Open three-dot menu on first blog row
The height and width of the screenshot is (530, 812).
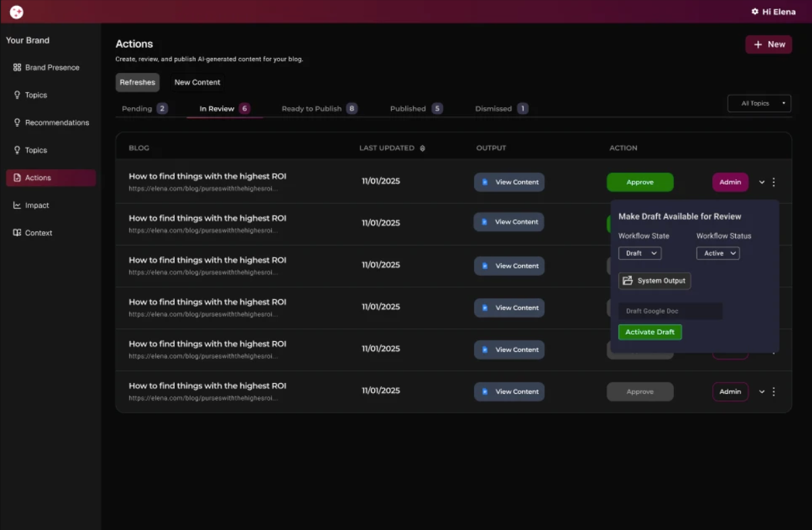pos(774,182)
